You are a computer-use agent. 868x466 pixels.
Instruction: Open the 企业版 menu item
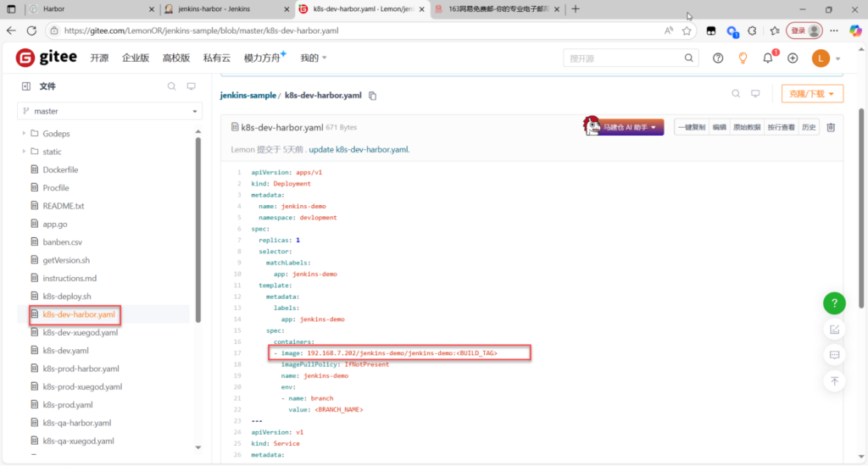click(x=136, y=58)
